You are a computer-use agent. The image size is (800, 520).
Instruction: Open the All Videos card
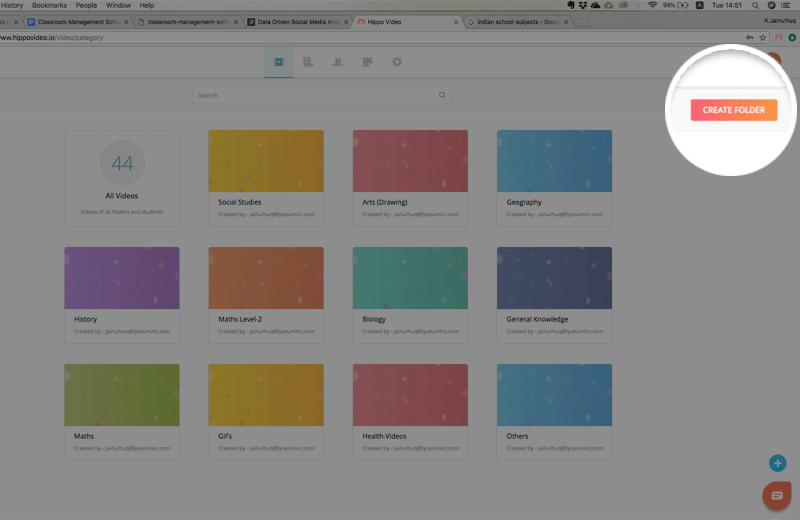click(x=122, y=177)
